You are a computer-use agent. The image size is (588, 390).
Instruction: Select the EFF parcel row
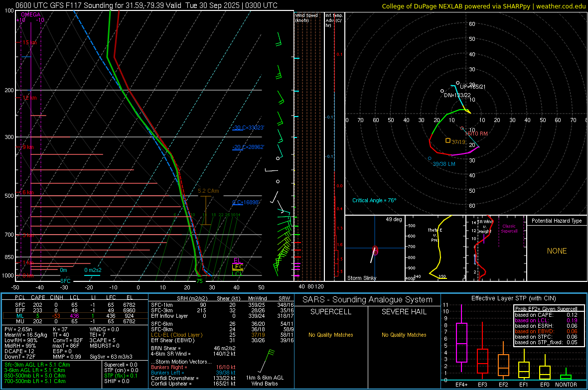[75, 310]
